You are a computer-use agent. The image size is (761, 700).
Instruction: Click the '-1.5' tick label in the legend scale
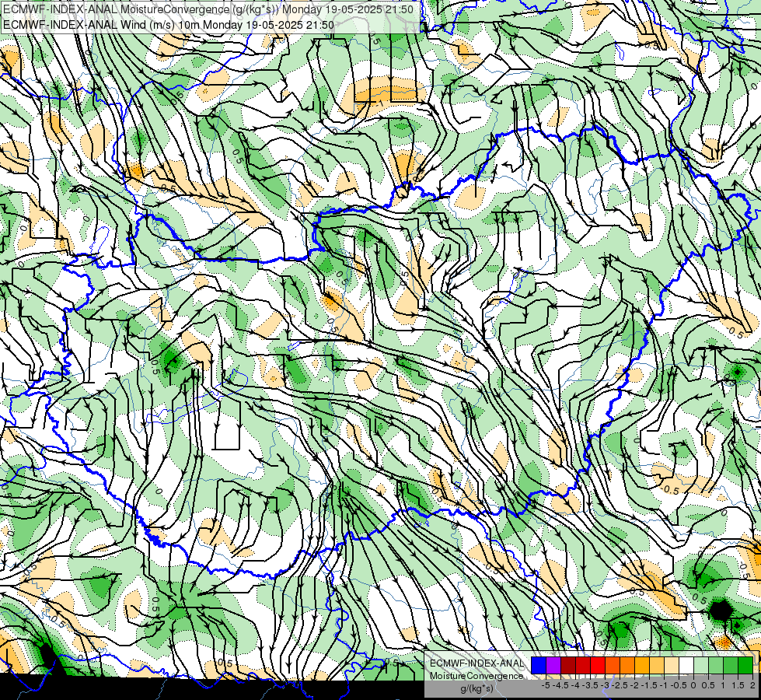point(649,685)
